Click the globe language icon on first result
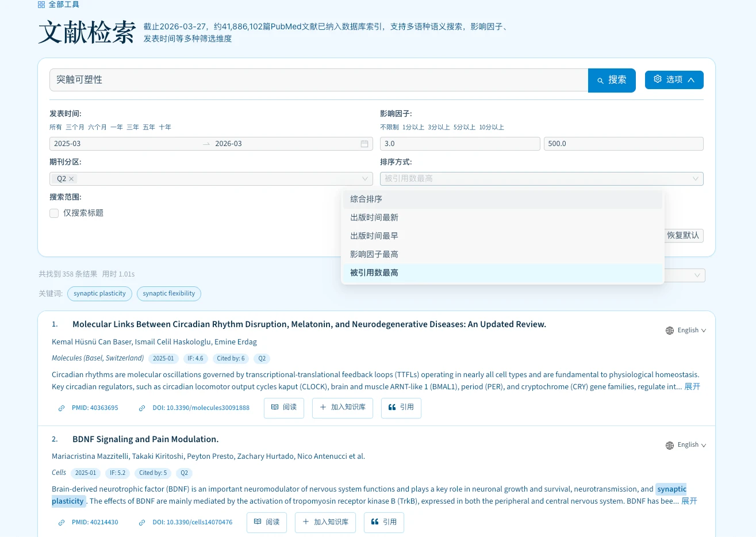This screenshot has width=756, height=537. pos(670,331)
